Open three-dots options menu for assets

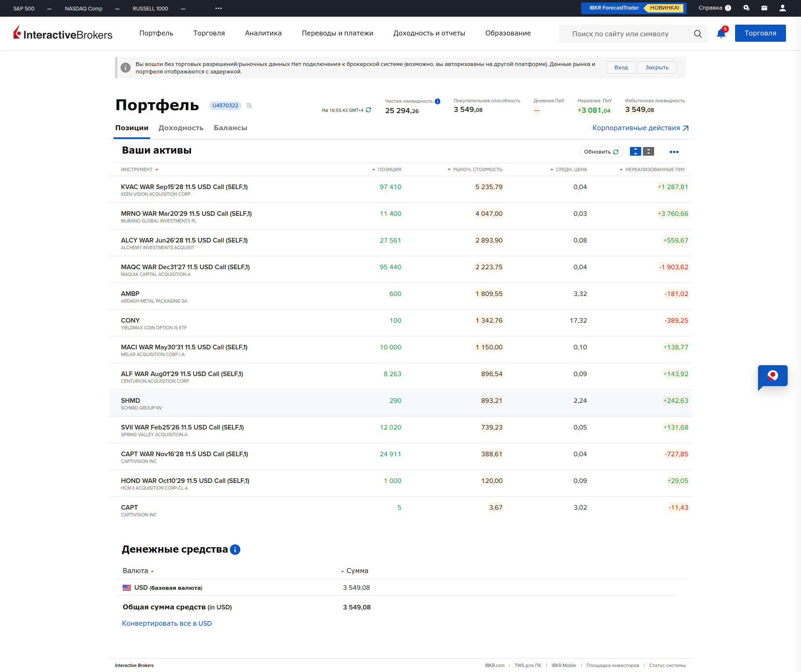coord(674,152)
